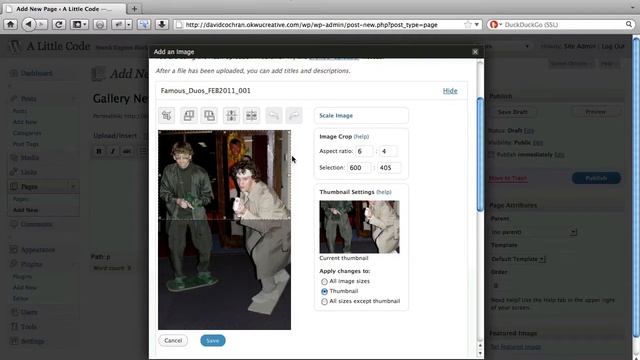The height and width of the screenshot is (360, 640).
Task: Reload page with refresh icon
Action: (58, 24)
